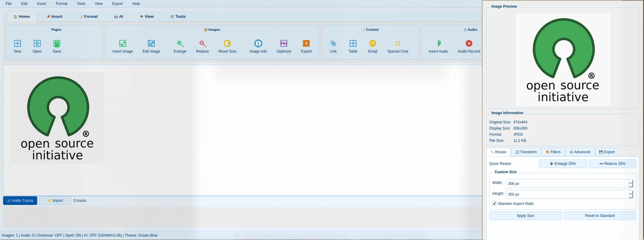Open the Edit Image tool
Viewport: 644px width, 240px height.
click(151, 43)
